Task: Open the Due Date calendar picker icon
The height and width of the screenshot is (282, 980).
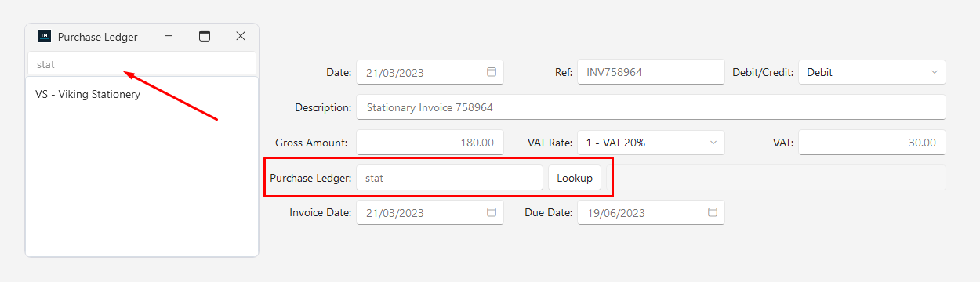Action: [x=713, y=212]
